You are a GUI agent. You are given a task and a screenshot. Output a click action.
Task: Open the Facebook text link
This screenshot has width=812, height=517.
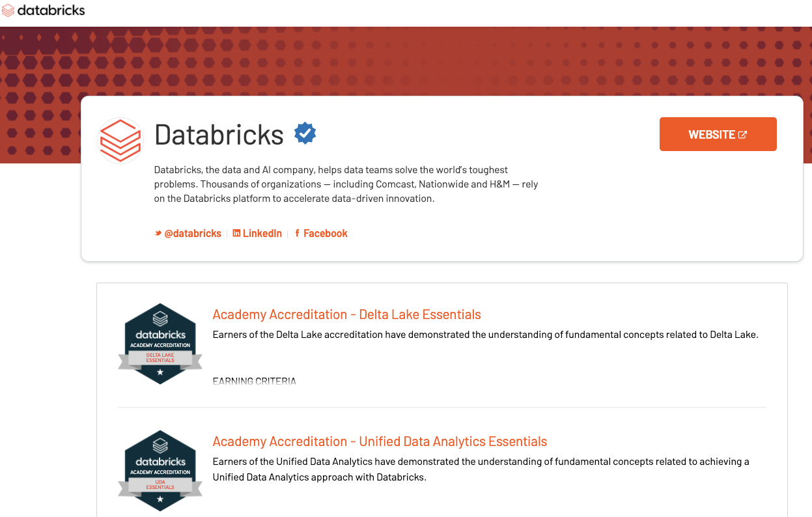point(326,233)
